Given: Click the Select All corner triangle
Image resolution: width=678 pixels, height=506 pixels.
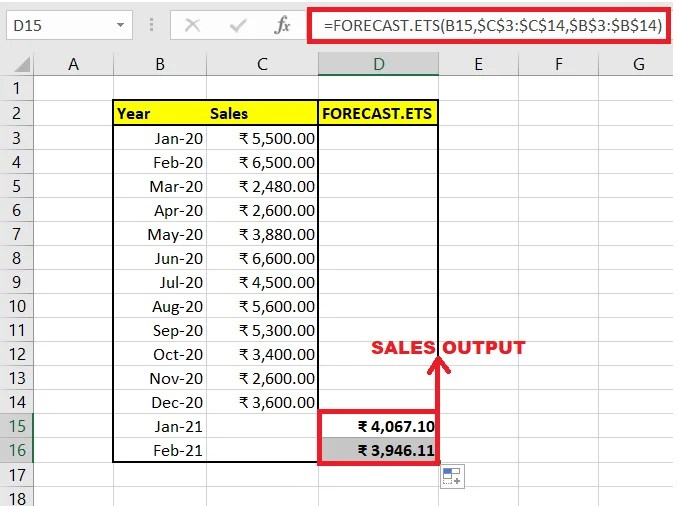Looking at the screenshot, I should [22, 64].
